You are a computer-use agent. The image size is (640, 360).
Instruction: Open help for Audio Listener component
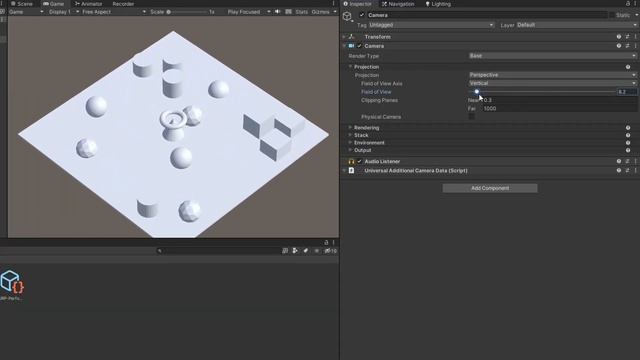[x=619, y=161]
